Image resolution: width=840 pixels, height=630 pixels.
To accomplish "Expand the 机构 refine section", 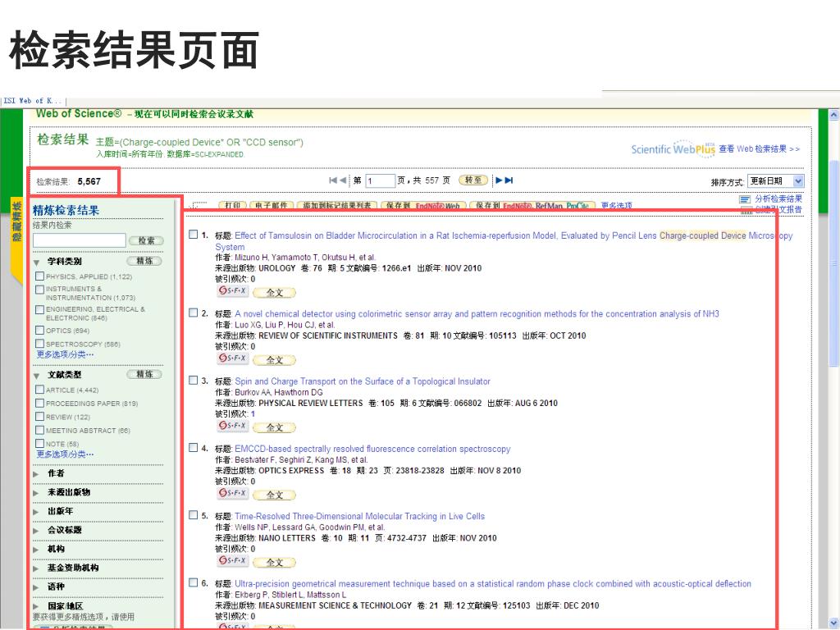I will (x=36, y=550).
